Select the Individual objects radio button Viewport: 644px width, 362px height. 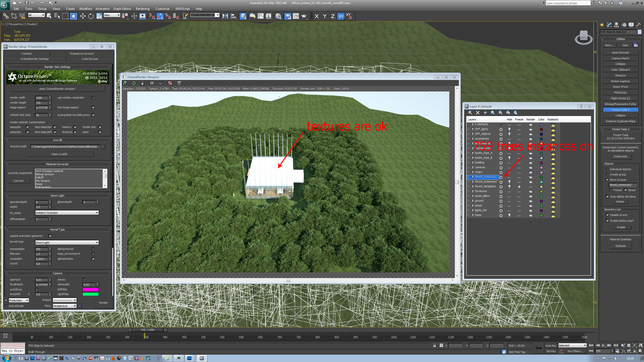(x=607, y=169)
